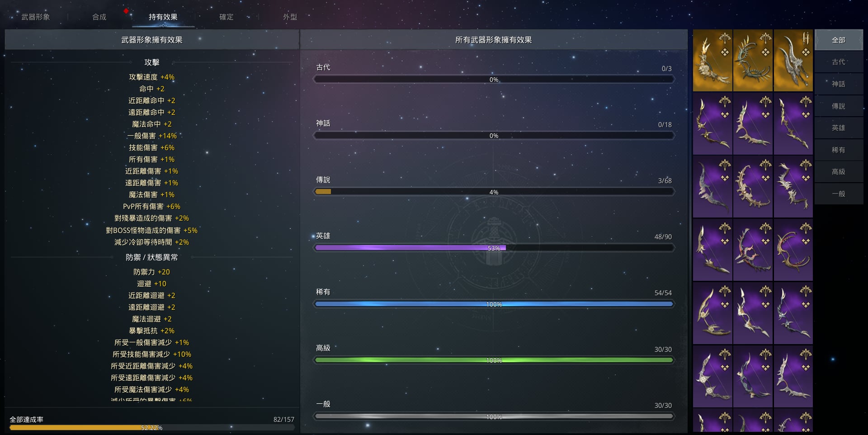Open the 合成 tab
868x435 pixels.
pos(99,17)
